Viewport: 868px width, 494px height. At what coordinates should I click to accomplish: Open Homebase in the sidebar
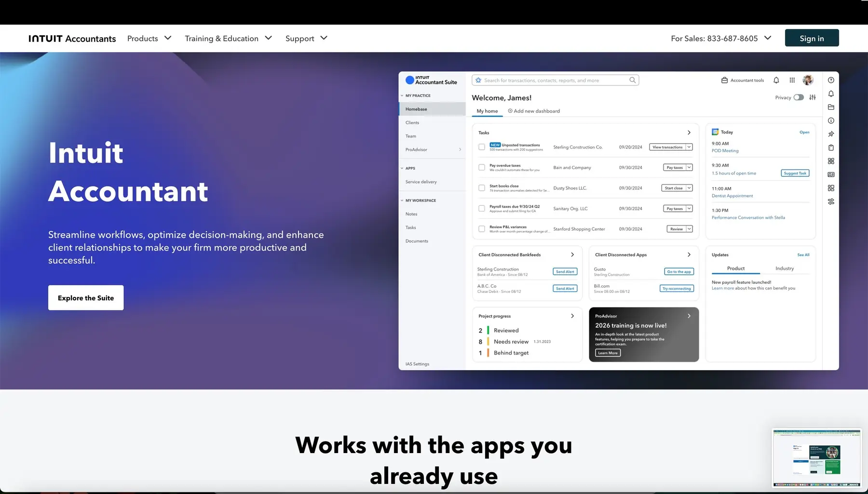coord(432,109)
